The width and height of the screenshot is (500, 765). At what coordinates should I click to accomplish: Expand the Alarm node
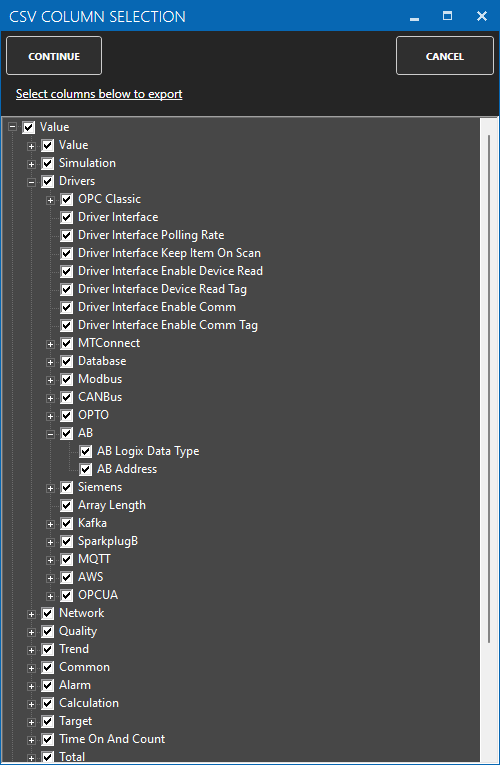31,687
